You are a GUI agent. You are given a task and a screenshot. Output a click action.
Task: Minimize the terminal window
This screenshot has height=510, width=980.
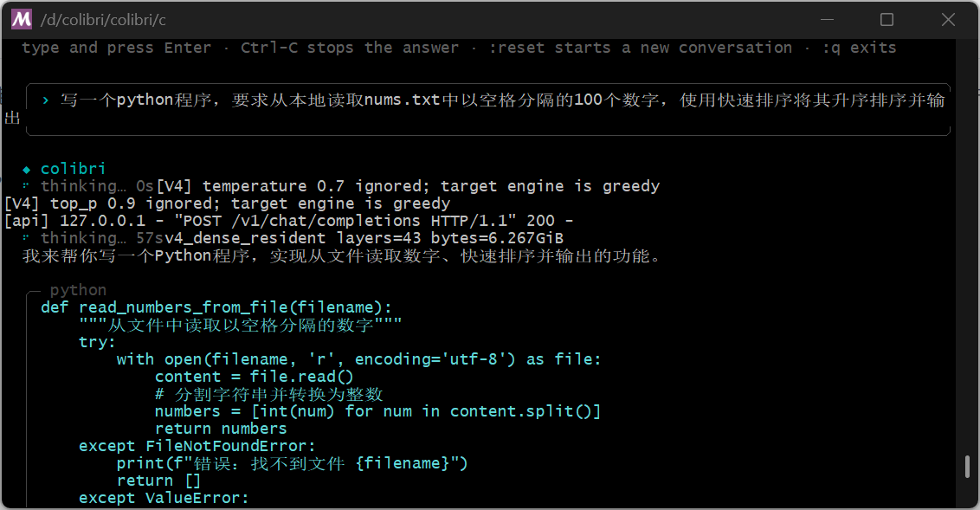[x=828, y=19]
